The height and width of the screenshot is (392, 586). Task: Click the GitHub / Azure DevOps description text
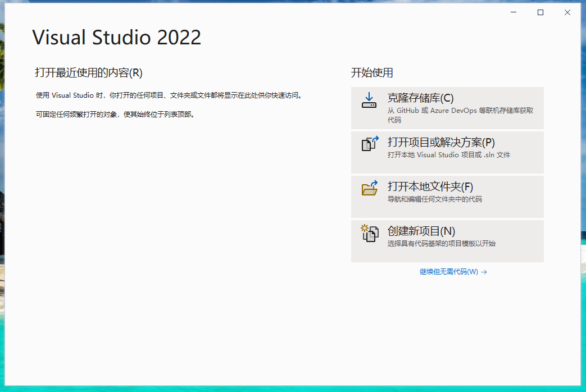[461, 115]
